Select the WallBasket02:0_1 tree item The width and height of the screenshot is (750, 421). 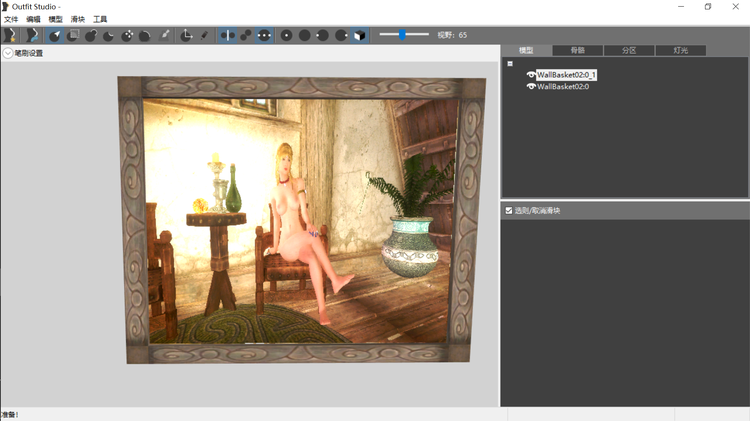[x=566, y=75]
